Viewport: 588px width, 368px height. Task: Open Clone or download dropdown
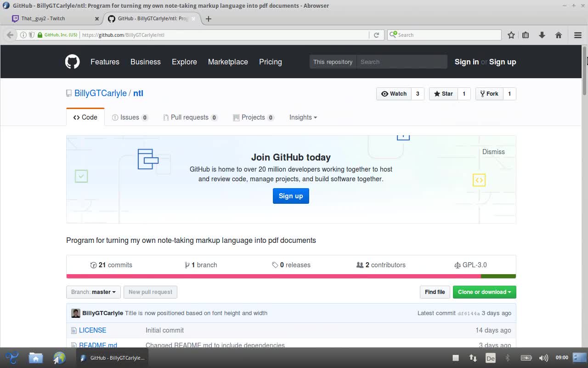[x=484, y=292]
